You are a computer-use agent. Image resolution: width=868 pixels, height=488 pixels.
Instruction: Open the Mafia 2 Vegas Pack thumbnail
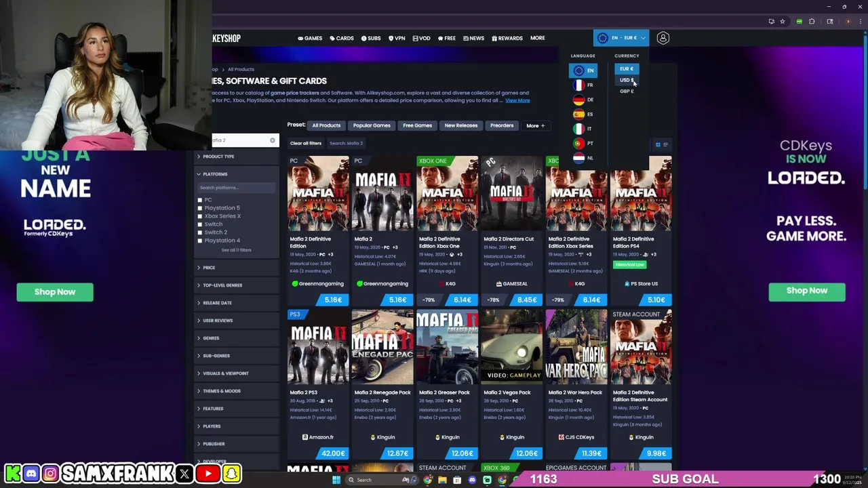tap(511, 347)
